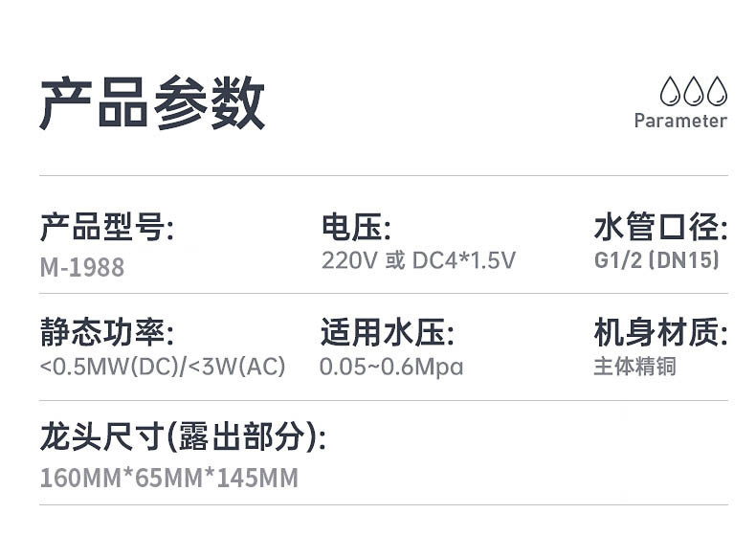Select the 电压 label
756x558 pixels.
(356, 230)
